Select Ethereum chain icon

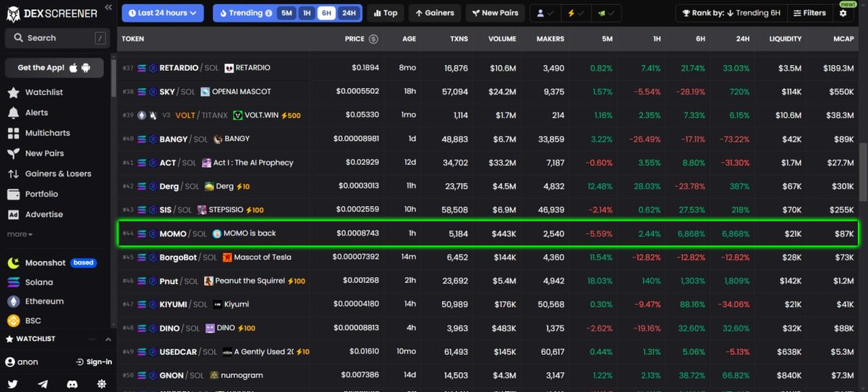[x=13, y=301]
